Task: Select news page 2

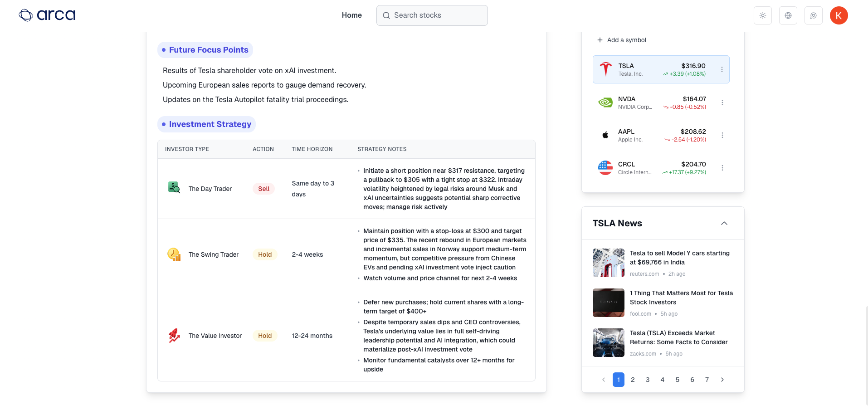Action: point(633,380)
